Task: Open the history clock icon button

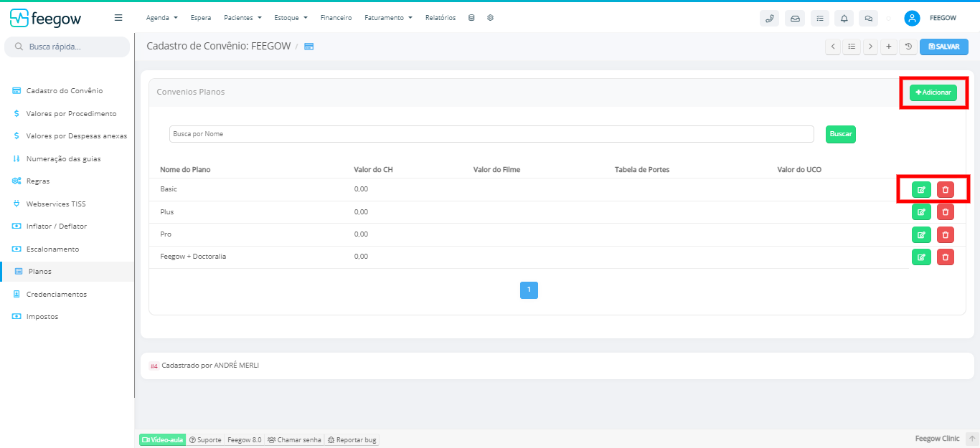Action: (908, 47)
